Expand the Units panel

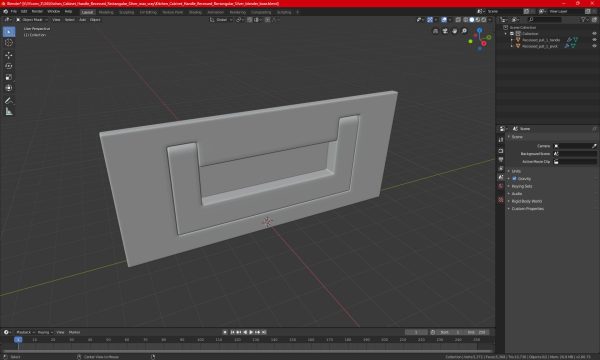516,171
